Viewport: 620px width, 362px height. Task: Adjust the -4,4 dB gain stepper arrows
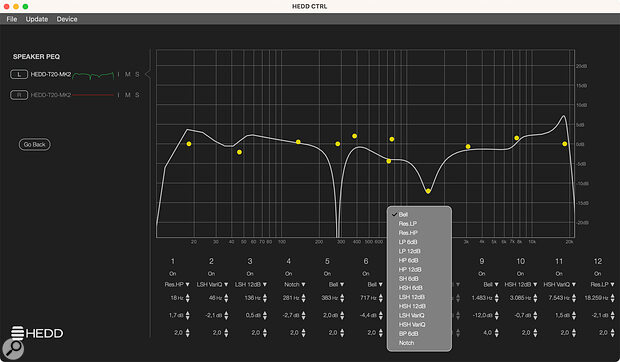pos(381,316)
